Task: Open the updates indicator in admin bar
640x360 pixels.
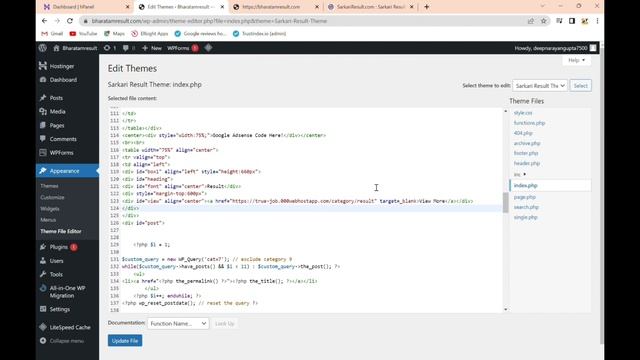Action: pos(110,48)
